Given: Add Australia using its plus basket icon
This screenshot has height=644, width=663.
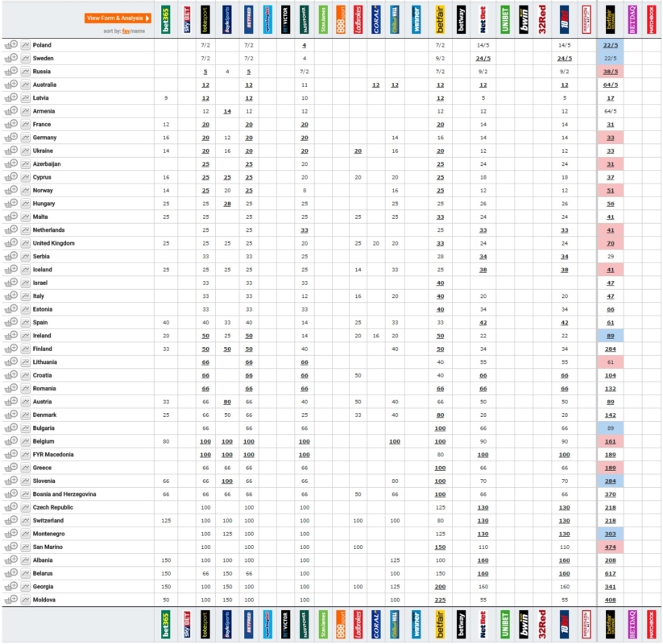Looking at the screenshot, I should (11, 85).
